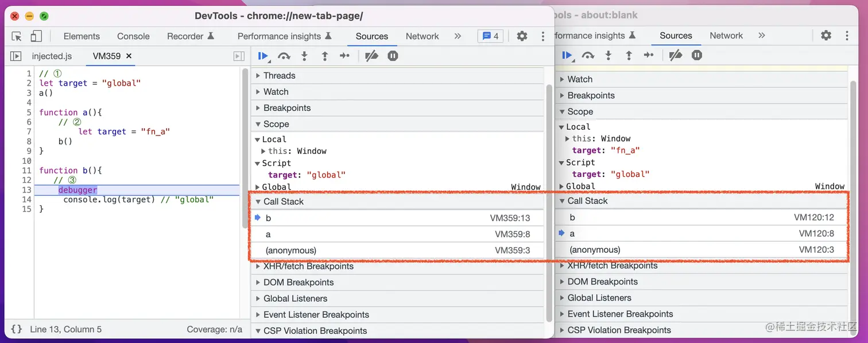Select (anonymous) frame at VM120:3
This screenshot has width=868, height=343.
click(702, 249)
